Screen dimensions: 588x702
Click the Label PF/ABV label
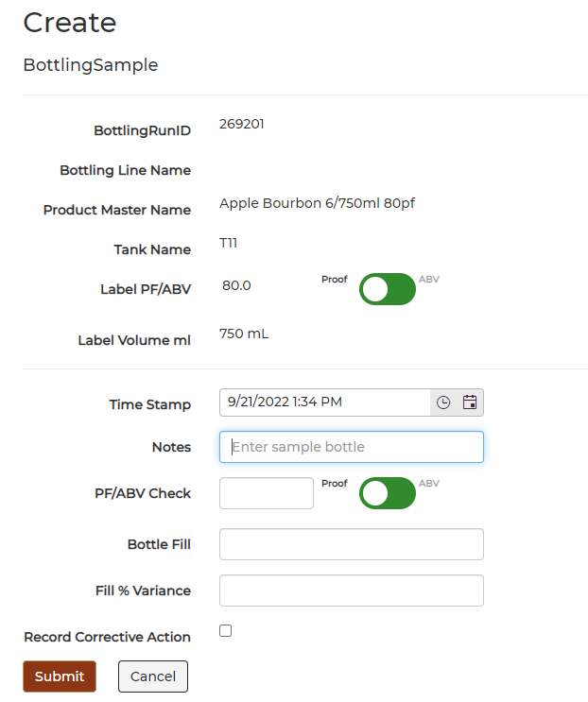click(146, 290)
